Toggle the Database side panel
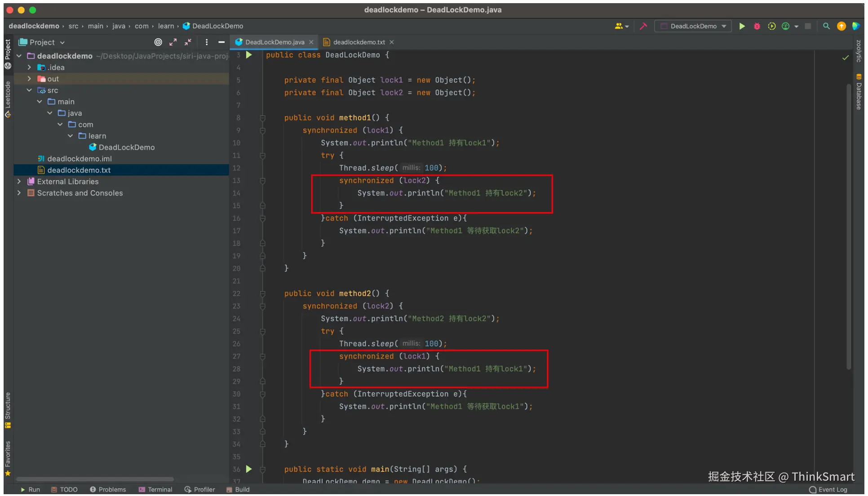The height and width of the screenshot is (496, 868). [859, 92]
